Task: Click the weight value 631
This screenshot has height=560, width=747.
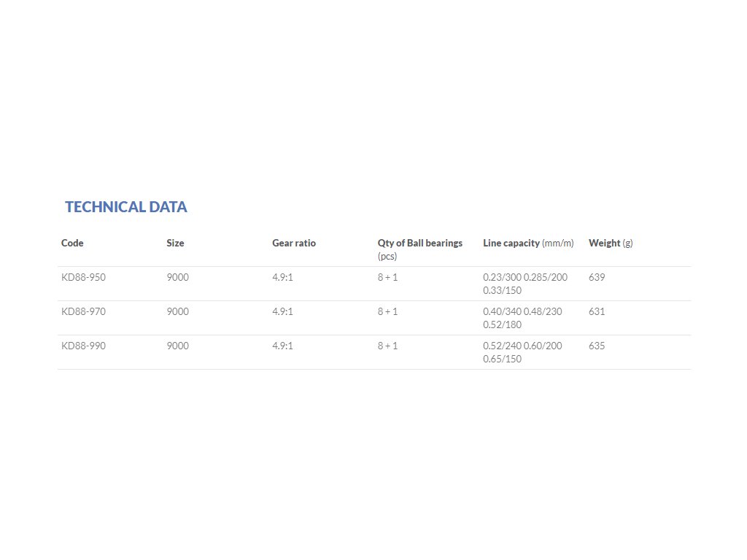Action: [x=597, y=312]
